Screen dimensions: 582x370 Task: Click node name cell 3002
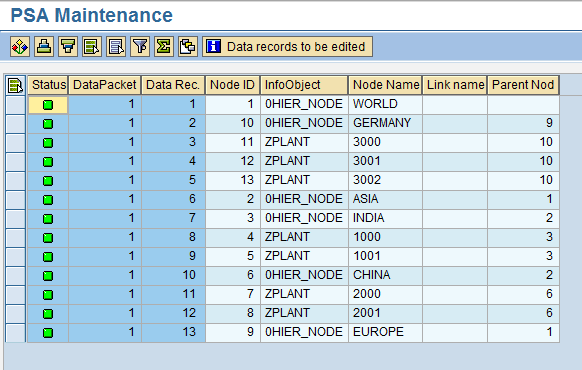385,180
